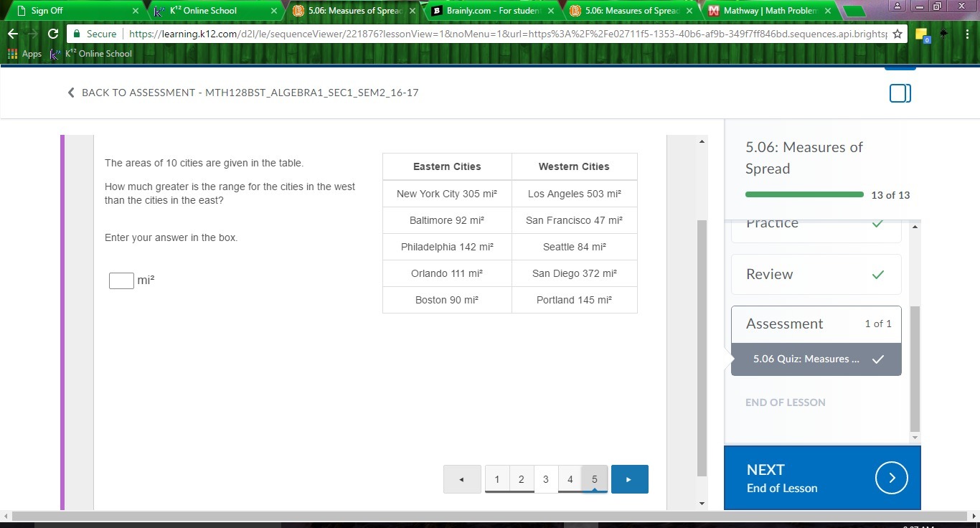
Task: Click Portland 145 mi² cell
Action: point(574,300)
